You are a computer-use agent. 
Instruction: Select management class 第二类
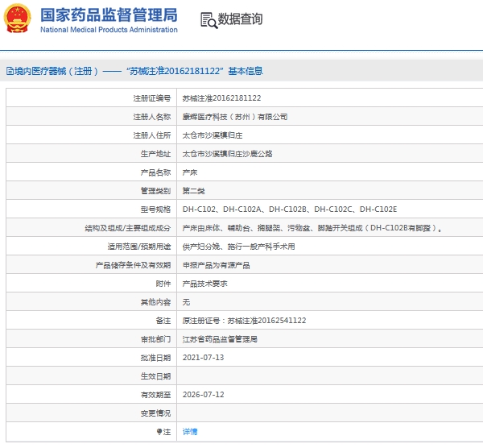click(193, 191)
